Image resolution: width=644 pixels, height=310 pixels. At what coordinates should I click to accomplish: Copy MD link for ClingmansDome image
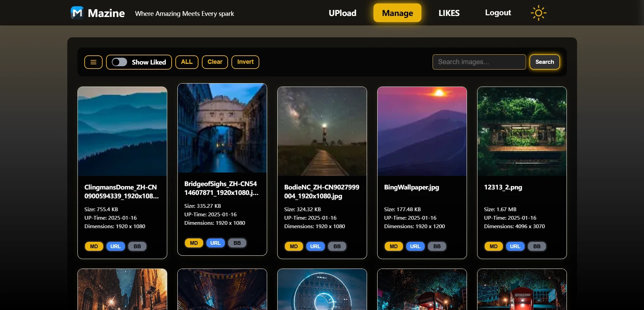click(94, 246)
